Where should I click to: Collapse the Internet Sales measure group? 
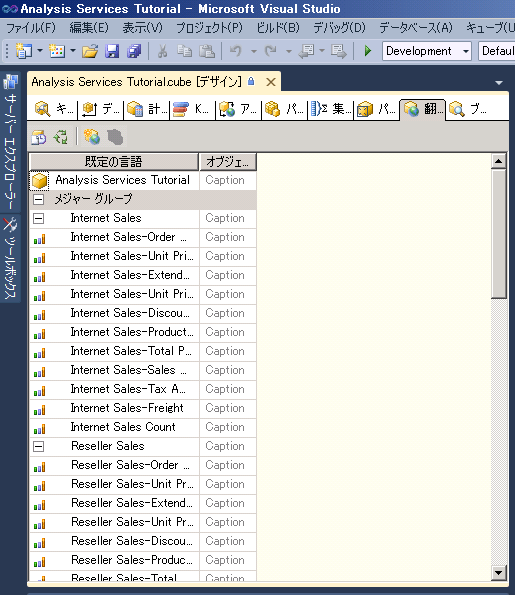coord(38,218)
